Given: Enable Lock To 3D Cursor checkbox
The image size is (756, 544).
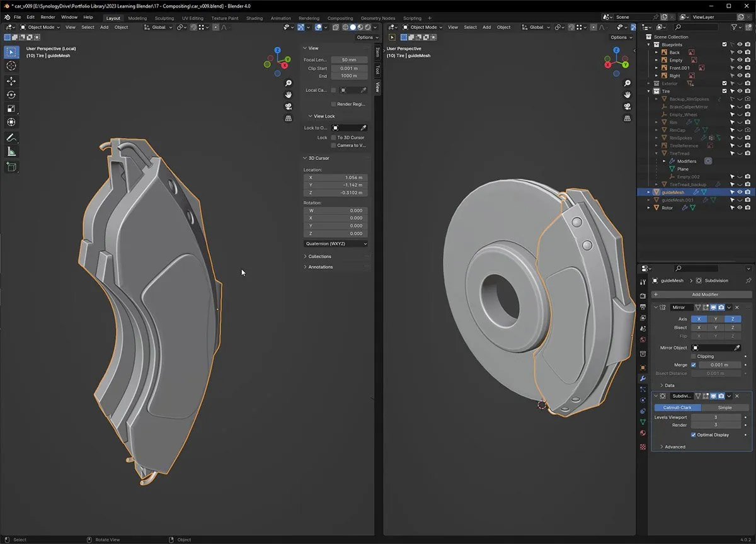Looking at the screenshot, I should coord(333,137).
